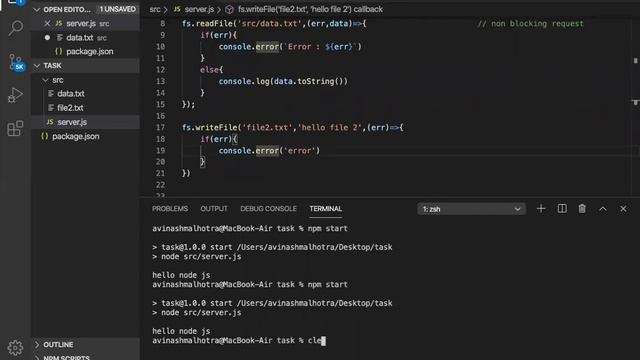This screenshot has width=640, height=360.
Task: Click the '1 UNSAVED' badge in Open Editors
Action: point(118,9)
